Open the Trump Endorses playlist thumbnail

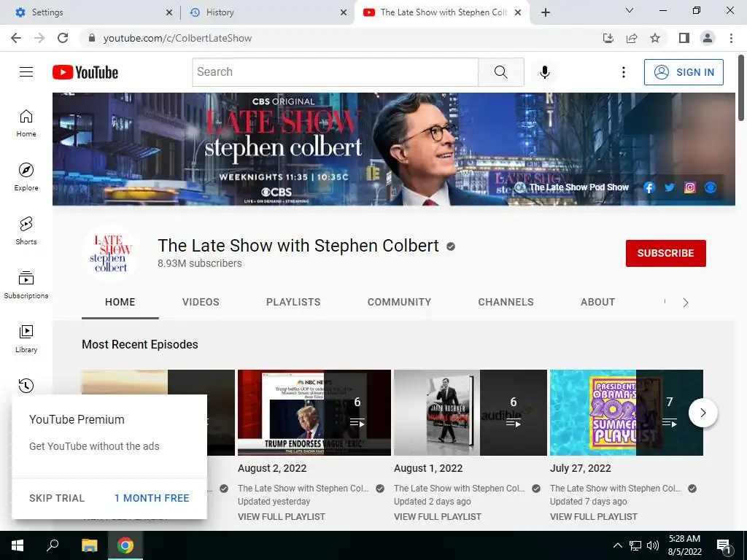coord(314,413)
